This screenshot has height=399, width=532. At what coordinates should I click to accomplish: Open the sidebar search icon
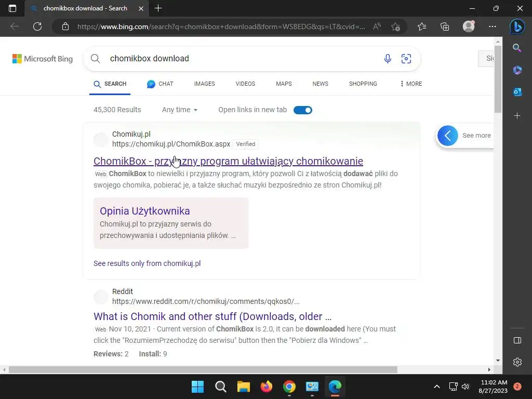point(517,48)
